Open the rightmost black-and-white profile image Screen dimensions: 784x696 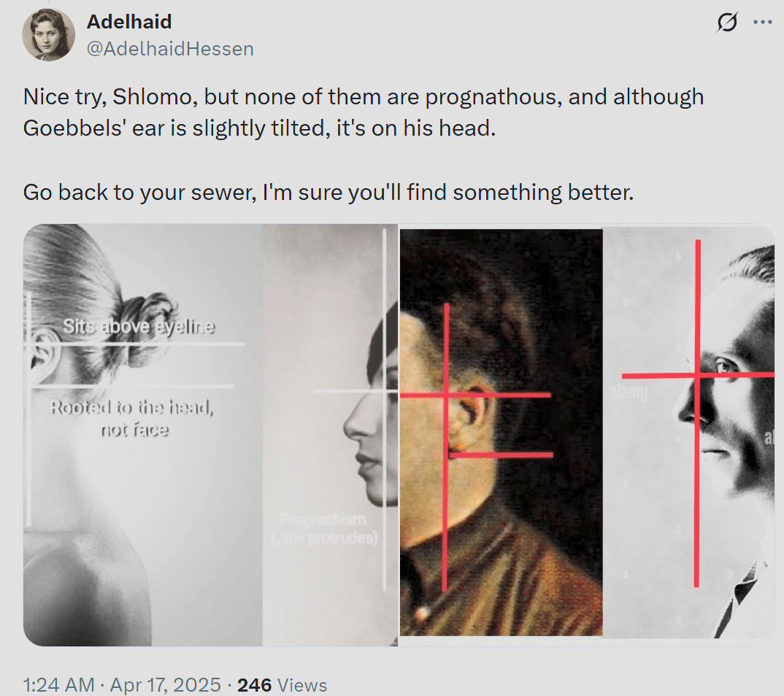point(689,433)
